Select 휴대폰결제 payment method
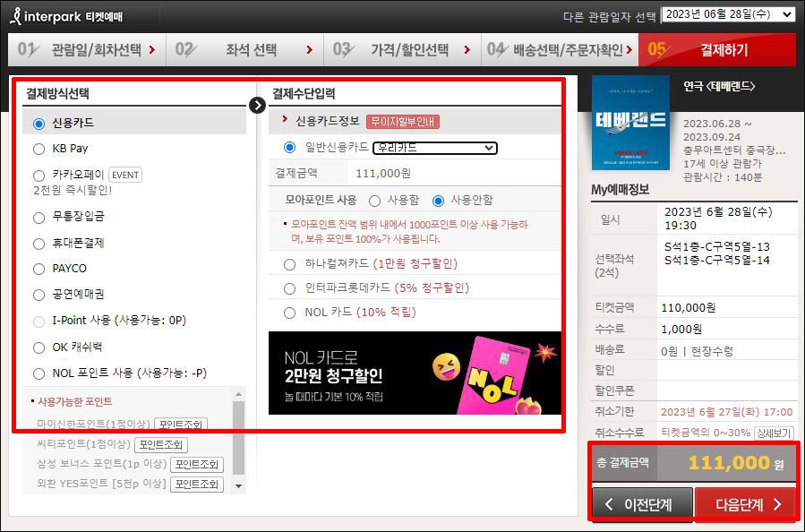The height and width of the screenshot is (532, 805). point(39,244)
